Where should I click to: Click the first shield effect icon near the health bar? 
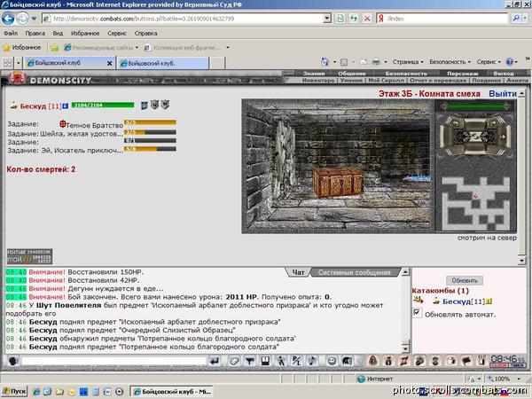click(x=144, y=106)
